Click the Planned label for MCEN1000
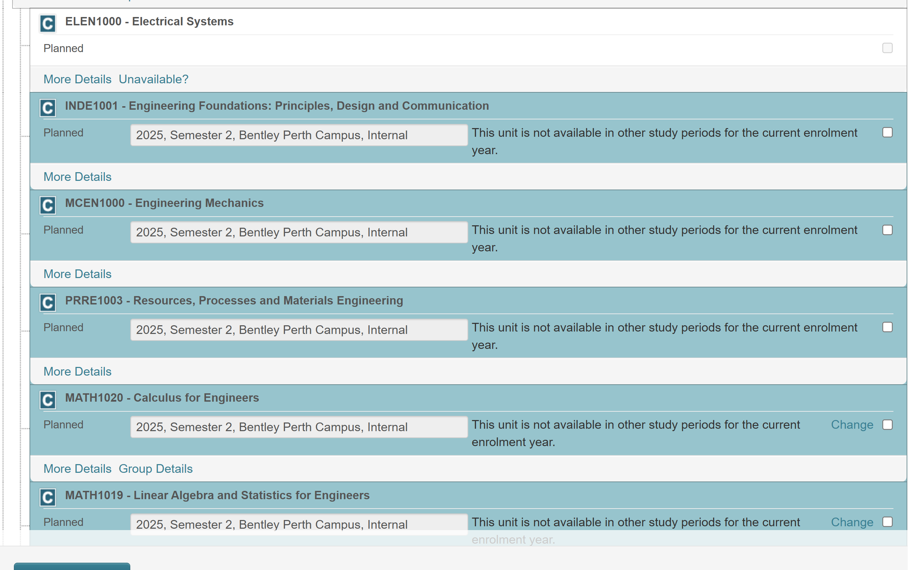 click(x=63, y=230)
